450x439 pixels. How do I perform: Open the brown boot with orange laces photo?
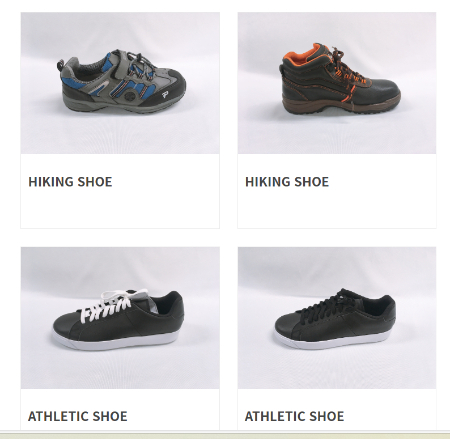tap(337, 83)
